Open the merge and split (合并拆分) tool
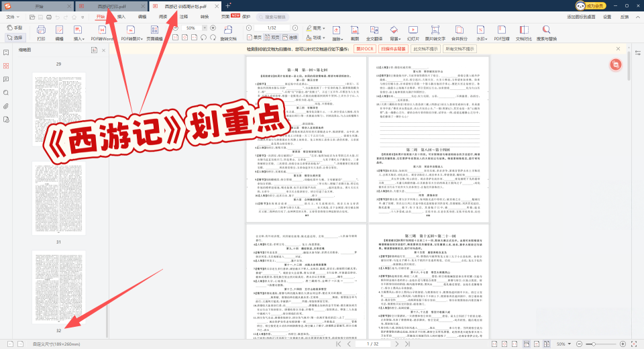644x349 pixels. (x=459, y=33)
